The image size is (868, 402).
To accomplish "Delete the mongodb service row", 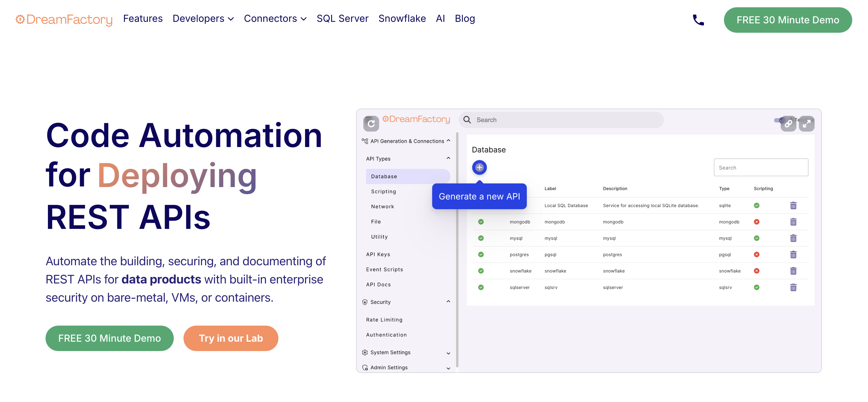I will 793,222.
